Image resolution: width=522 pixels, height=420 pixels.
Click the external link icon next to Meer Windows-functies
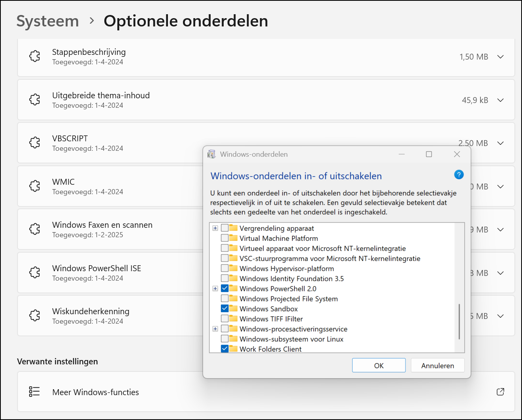[500, 392]
